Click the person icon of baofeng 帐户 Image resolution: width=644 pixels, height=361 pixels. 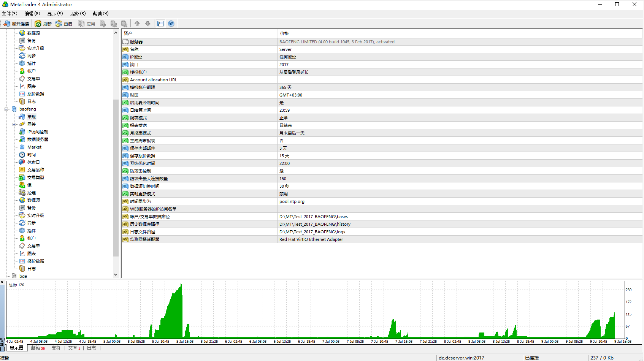pyautogui.click(x=22, y=238)
